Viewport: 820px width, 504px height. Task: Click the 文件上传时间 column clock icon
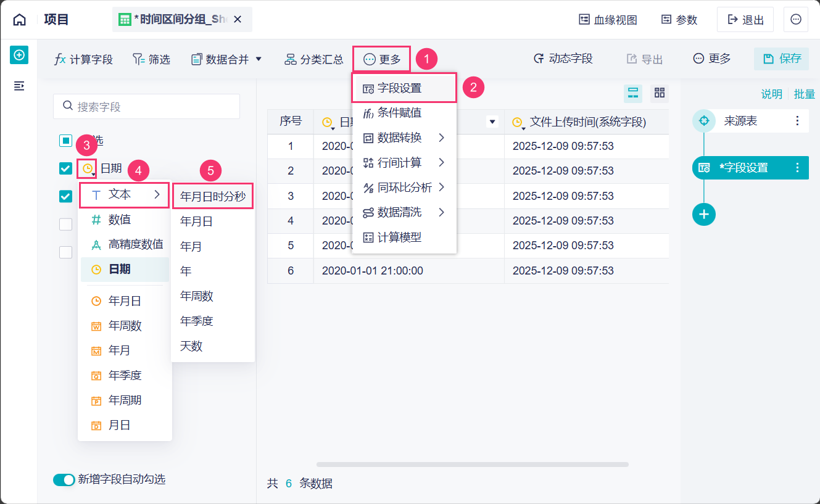click(x=518, y=123)
